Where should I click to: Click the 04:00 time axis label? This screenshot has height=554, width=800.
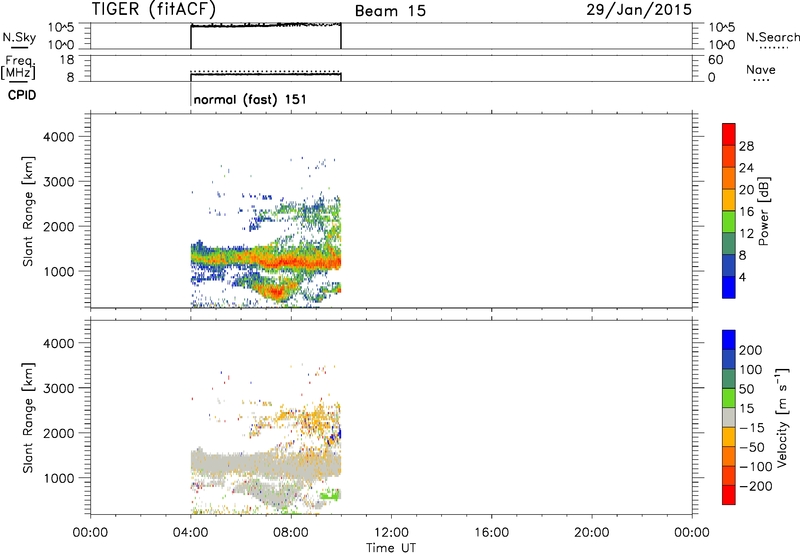(190, 533)
